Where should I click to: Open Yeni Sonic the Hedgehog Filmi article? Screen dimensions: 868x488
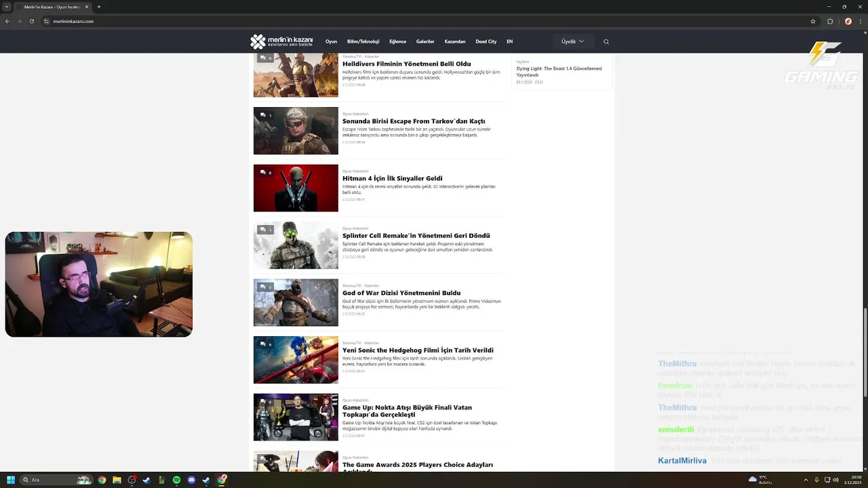(418, 350)
